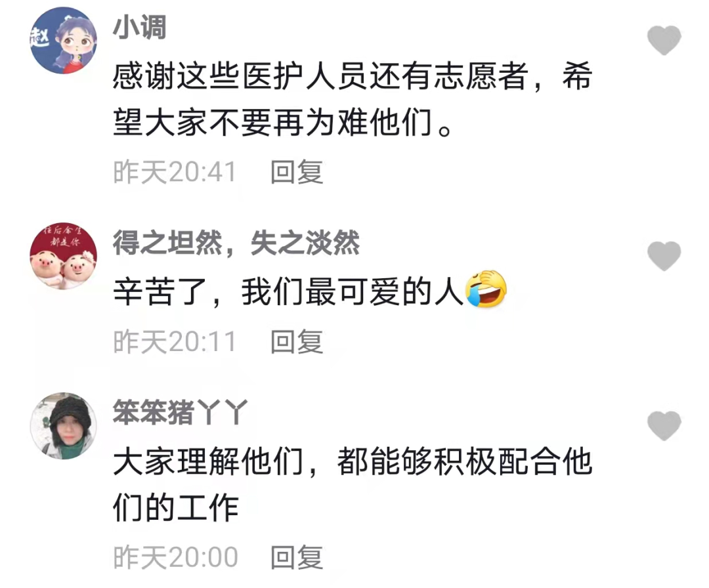This screenshot has width=709, height=588.
Task: Tap the laughing-crying emoji in the comment
Action: pos(486,289)
